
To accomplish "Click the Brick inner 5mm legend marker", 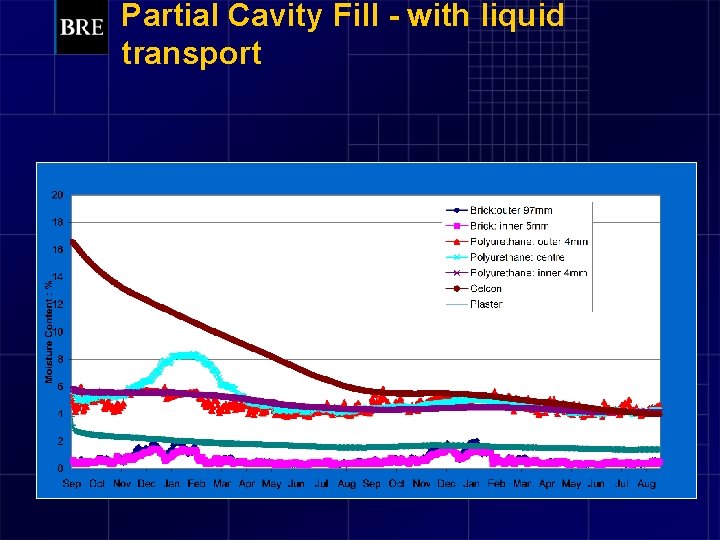I will point(456,226).
